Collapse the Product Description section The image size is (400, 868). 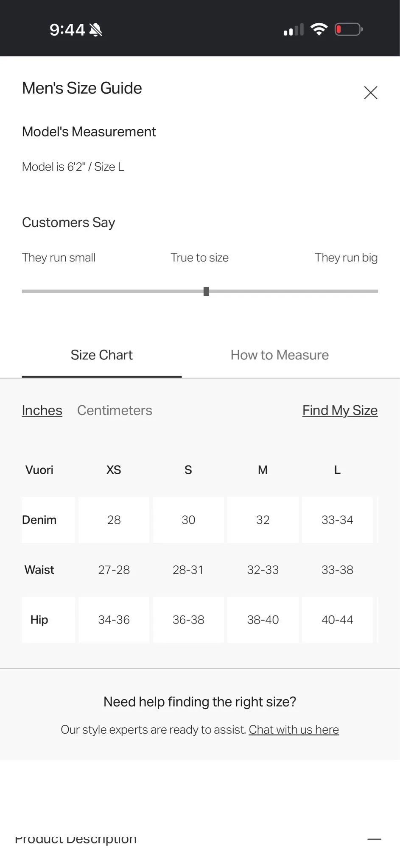tap(374, 839)
